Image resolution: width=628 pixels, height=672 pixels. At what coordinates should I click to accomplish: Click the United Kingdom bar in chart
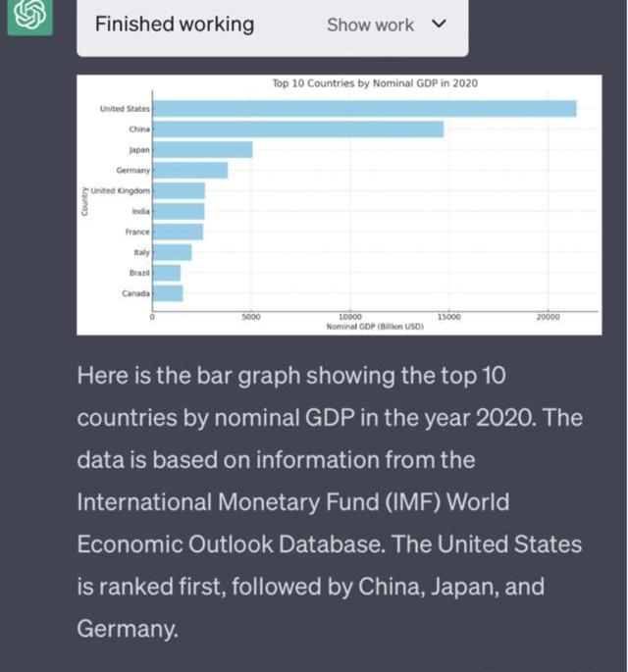click(x=179, y=190)
